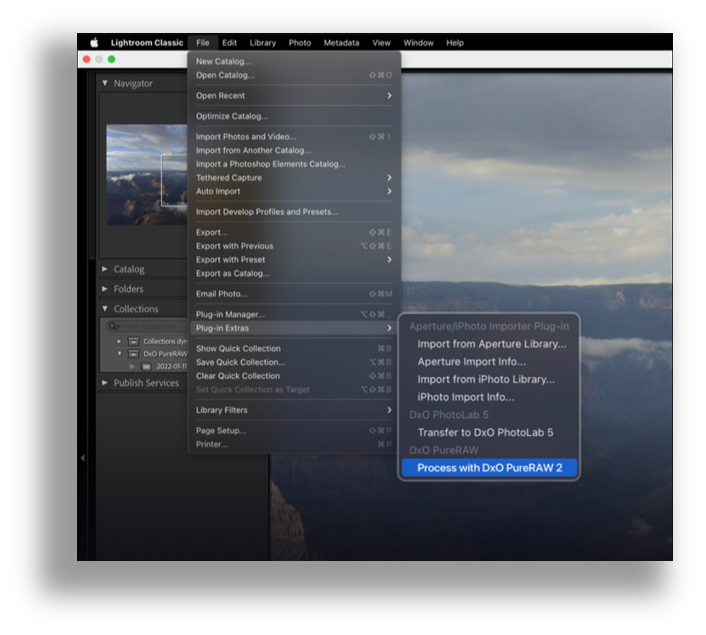Expand the Catalog panel

point(105,269)
